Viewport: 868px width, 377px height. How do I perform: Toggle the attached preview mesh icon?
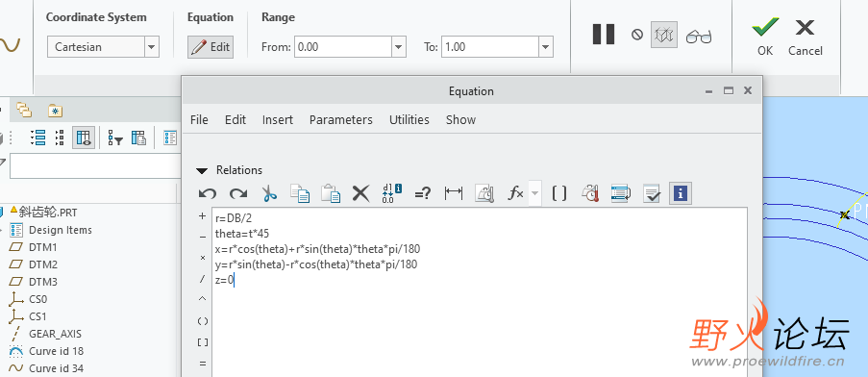[664, 35]
